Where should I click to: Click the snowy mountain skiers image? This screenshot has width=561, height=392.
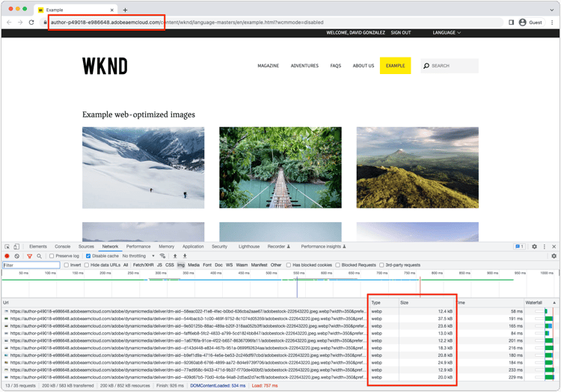(x=143, y=168)
